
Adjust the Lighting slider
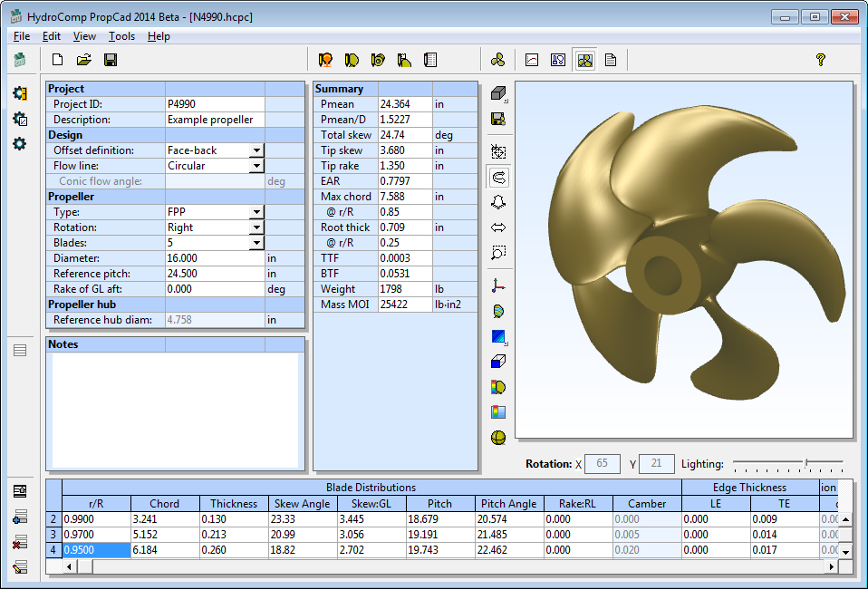(805, 463)
